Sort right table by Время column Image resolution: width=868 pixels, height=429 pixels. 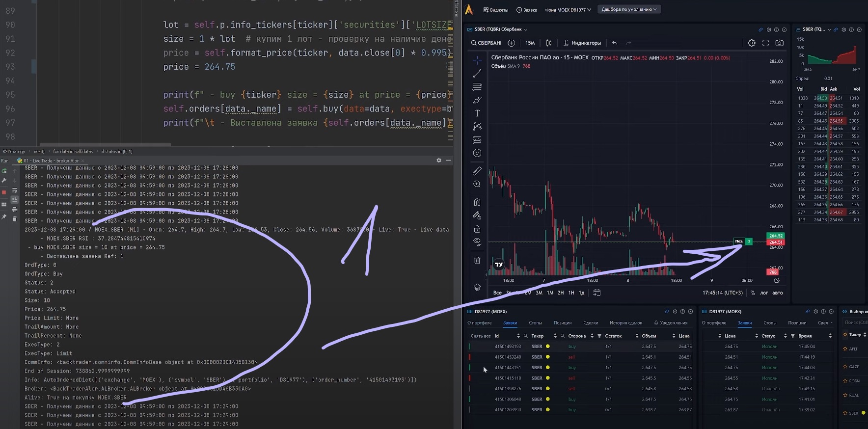tap(830, 336)
